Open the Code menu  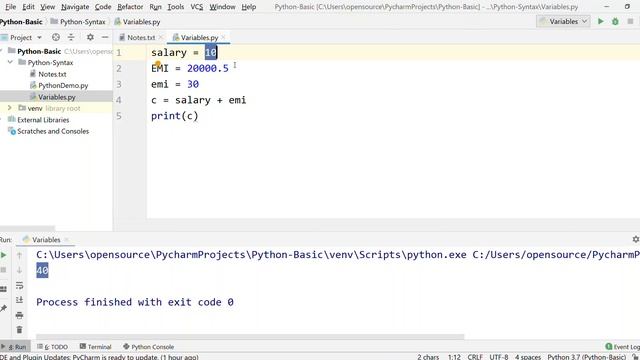pyautogui.click(x=103, y=7)
